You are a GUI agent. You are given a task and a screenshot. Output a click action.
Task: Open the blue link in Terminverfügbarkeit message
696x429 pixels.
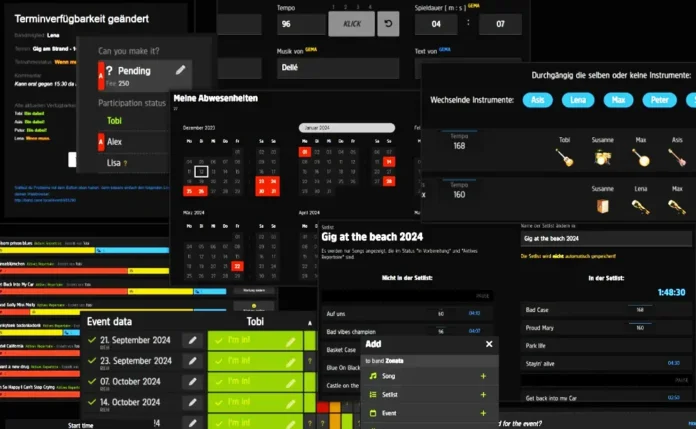tap(45, 200)
